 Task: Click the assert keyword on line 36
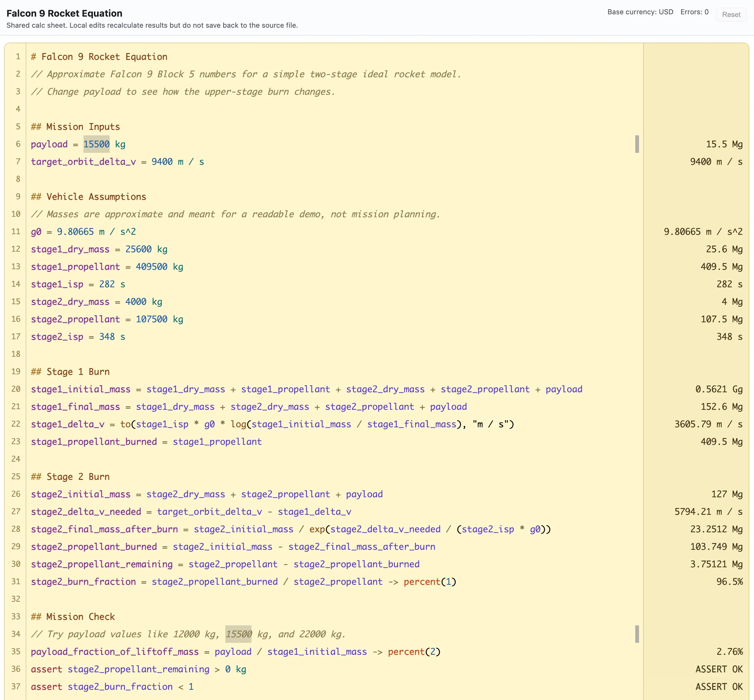click(46, 669)
